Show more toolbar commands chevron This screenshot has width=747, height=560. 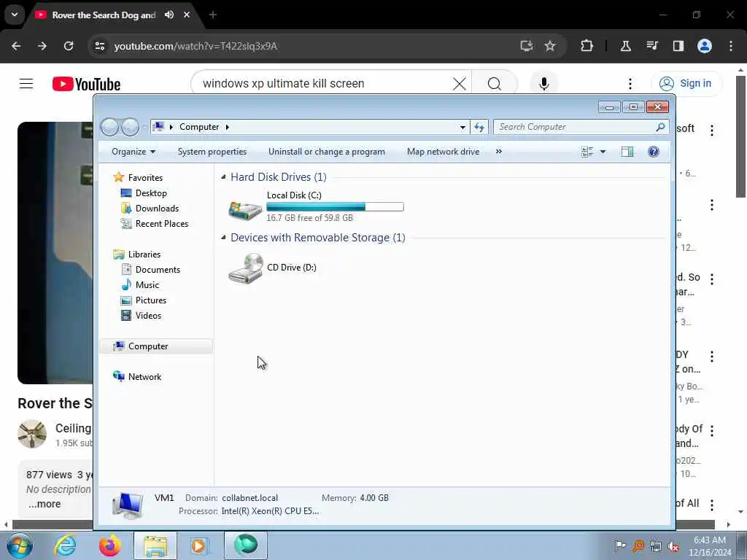(x=499, y=152)
